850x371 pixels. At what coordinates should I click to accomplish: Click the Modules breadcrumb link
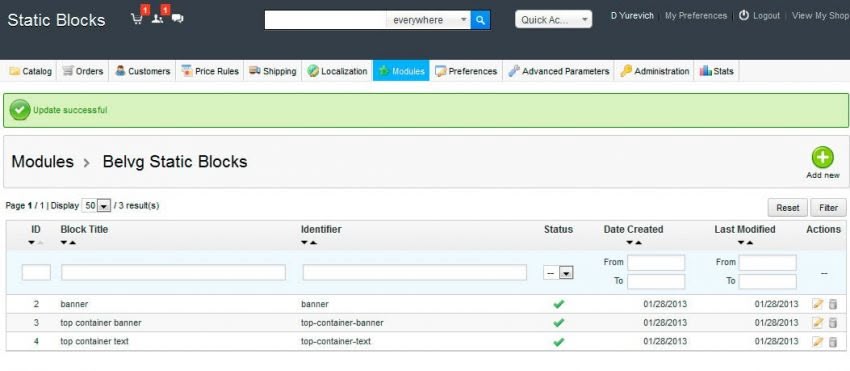(x=42, y=162)
